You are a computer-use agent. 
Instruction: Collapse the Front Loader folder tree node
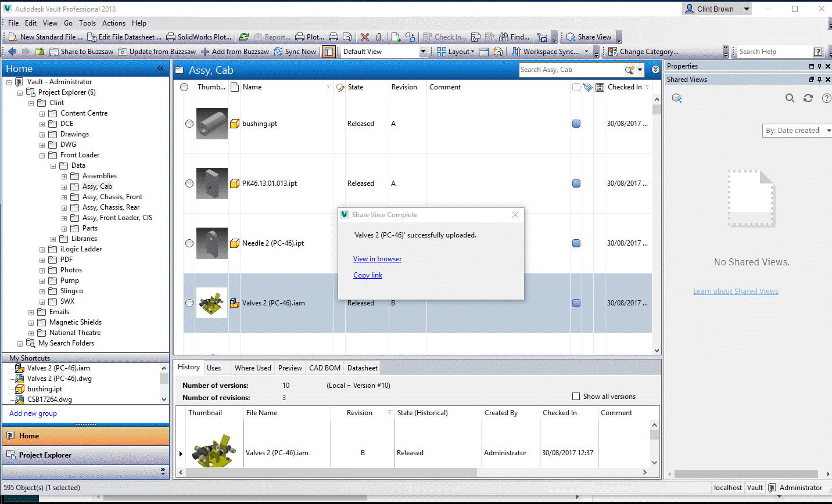pos(42,156)
